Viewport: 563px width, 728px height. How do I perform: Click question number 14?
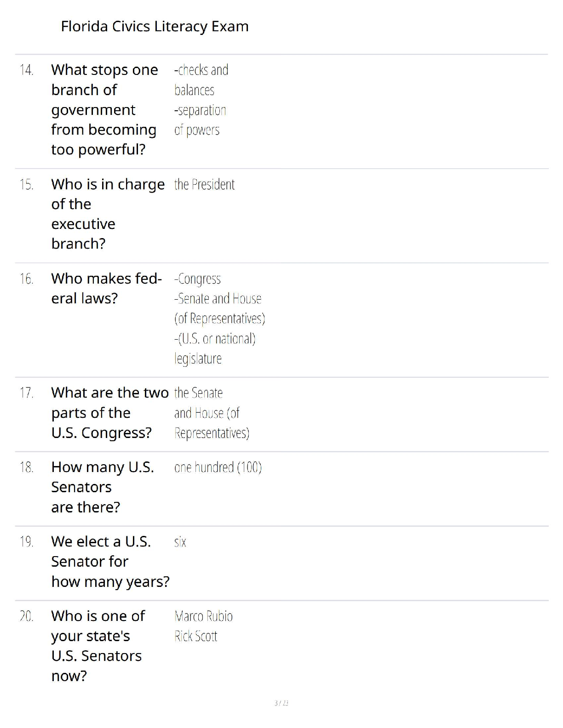coord(27,70)
